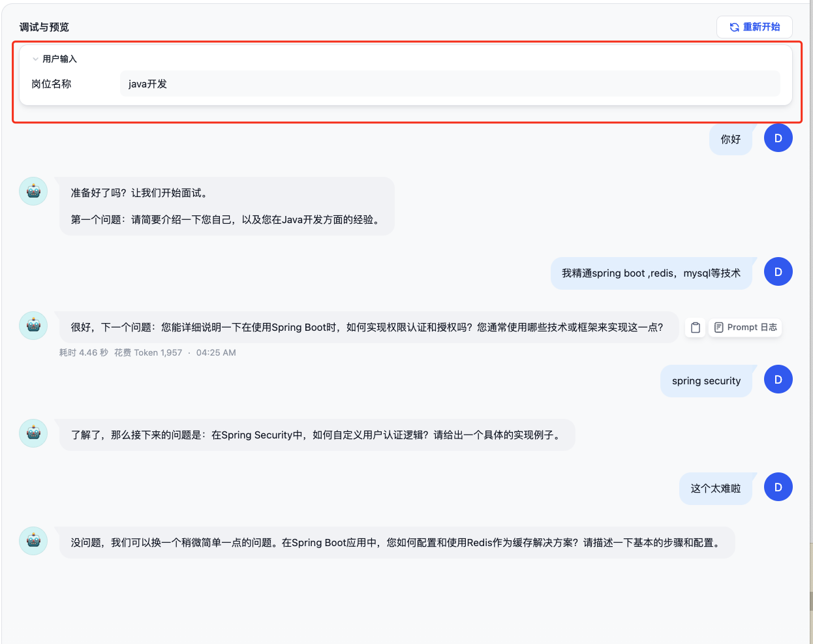Click the 重新开始 restart button
Image resolution: width=813 pixels, height=644 pixels.
click(x=754, y=27)
